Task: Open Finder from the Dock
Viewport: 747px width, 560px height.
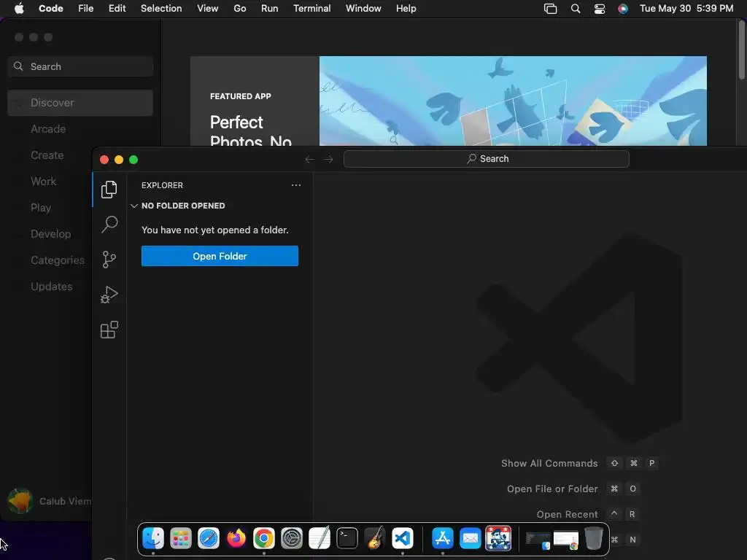Action: 153,539
